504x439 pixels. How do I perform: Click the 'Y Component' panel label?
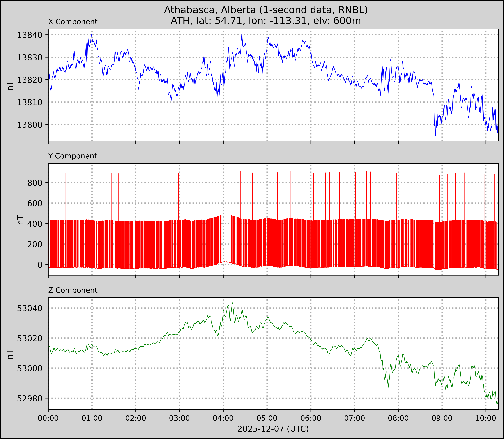coord(73,156)
